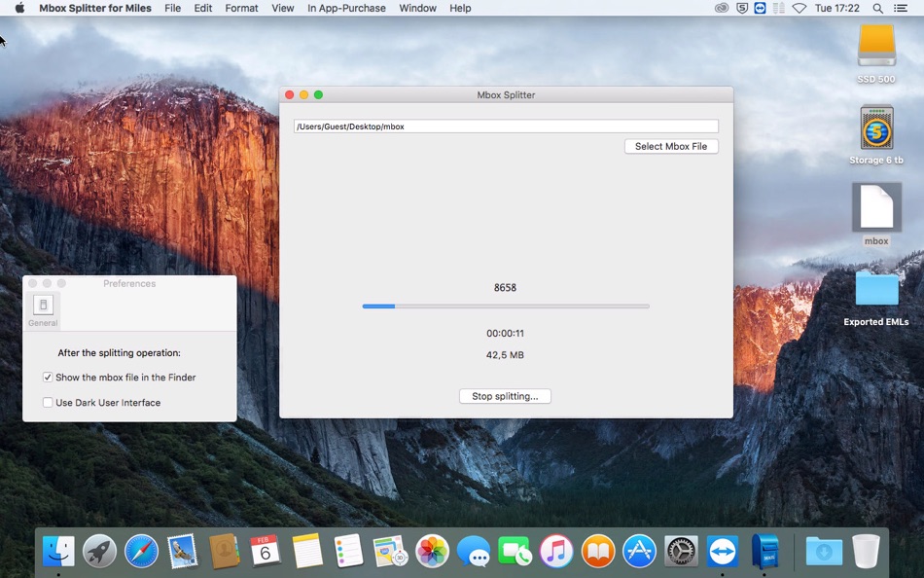This screenshot has height=578, width=924.
Task: Open iBooks orange icon in dock
Action: [598, 551]
